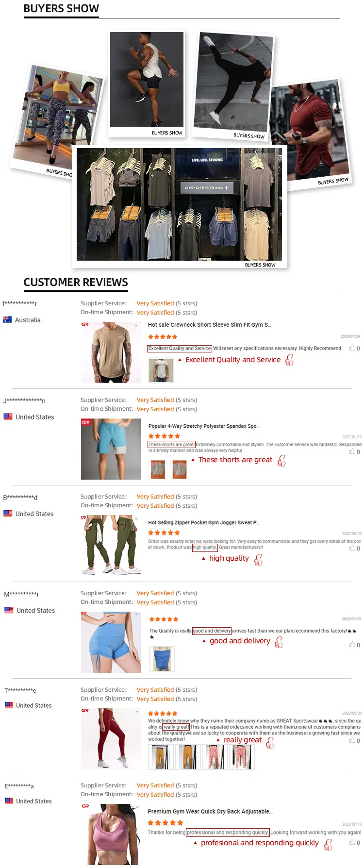This screenshot has width=364, height=868.
Task: View the red leggings product image
Action: (111, 738)
